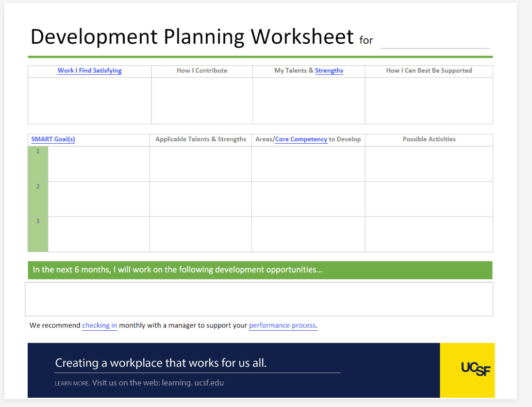Open the Work I Find Satisfying link
Viewport: 532px width, 407px height.
89,70
